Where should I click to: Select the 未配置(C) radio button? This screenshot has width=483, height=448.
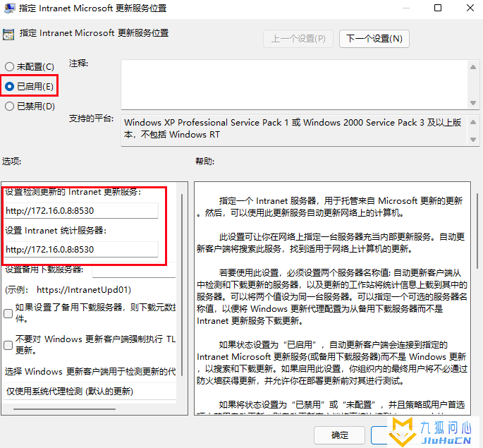coord(30,66)
